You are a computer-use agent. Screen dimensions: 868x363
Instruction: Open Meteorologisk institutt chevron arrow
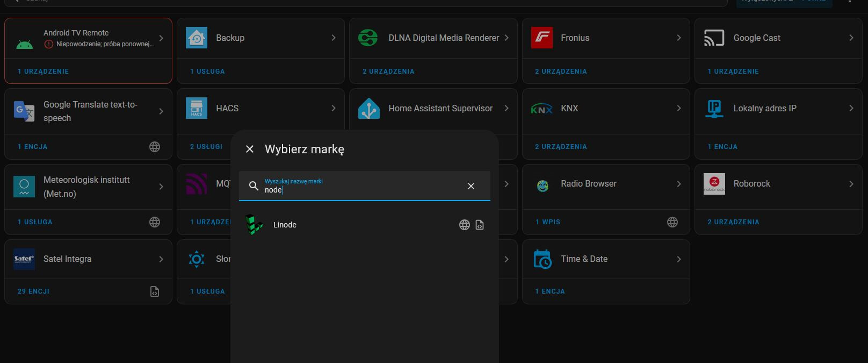point(161,187)
